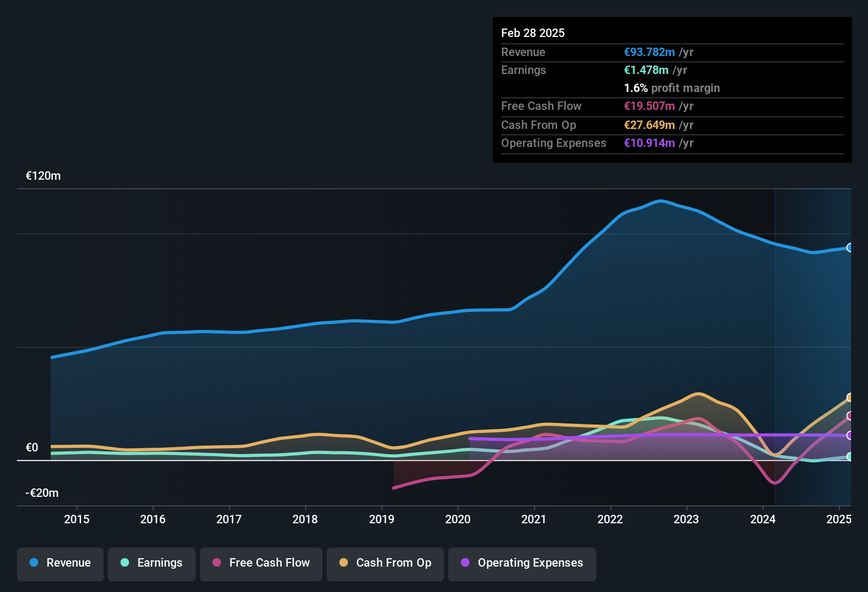Switch focus to the Revenue legend item
Image resolution: width=868 pixels, height=592 pixels.
[60, 563]
